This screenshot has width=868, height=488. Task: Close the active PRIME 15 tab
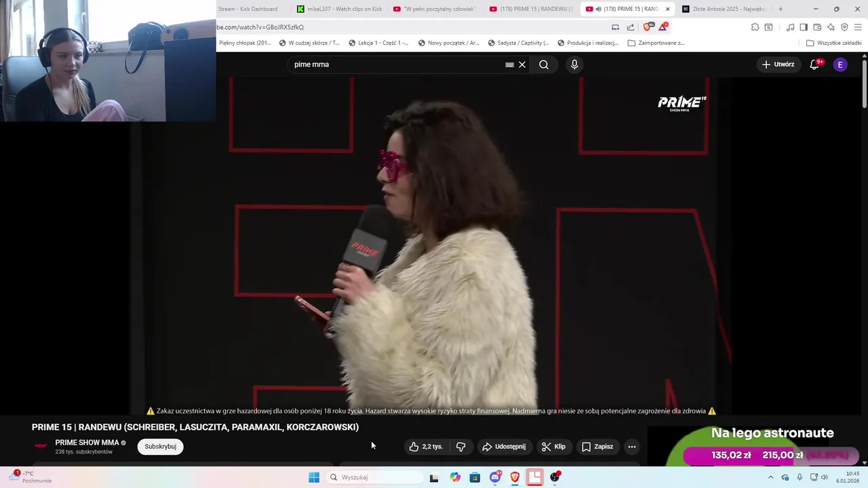click(x=667, y=9)
